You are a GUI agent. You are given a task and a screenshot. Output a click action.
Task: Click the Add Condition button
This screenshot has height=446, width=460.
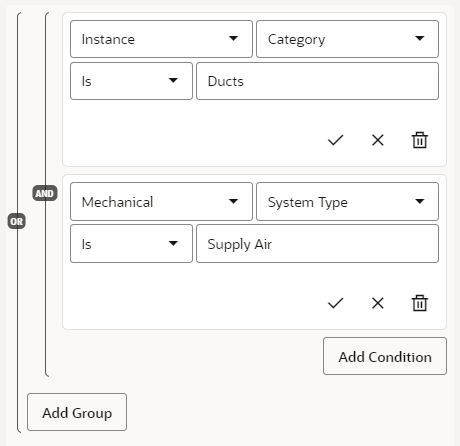click(385, 356)
